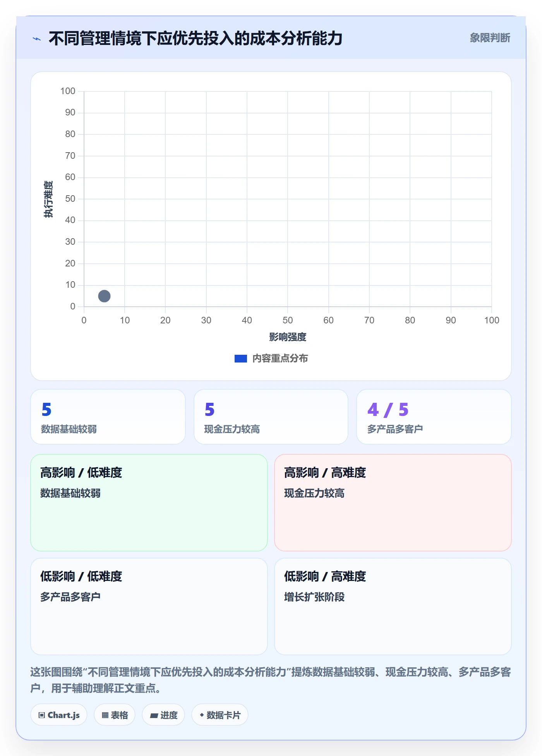Image resolution: width=542 pixels, height=756 pixels.
Task: Click the summary paragraph starting with 这张图围绕
Action: (x=271, y=680)
